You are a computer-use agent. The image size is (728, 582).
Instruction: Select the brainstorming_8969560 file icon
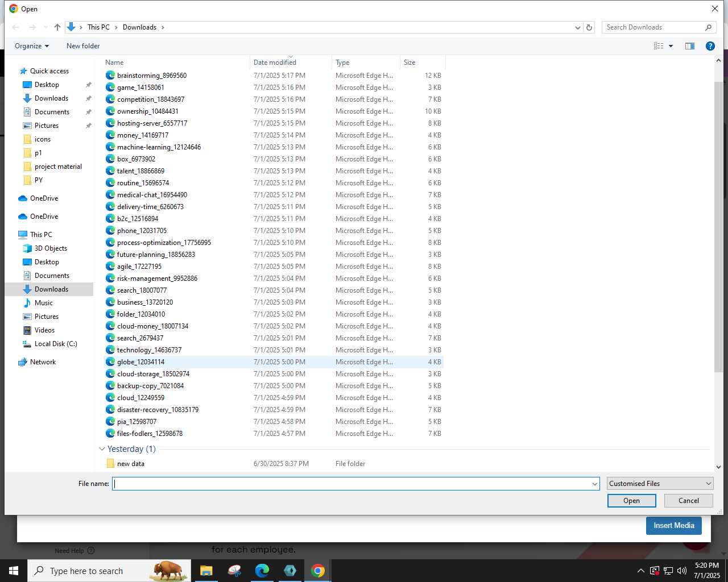[110, 76]
